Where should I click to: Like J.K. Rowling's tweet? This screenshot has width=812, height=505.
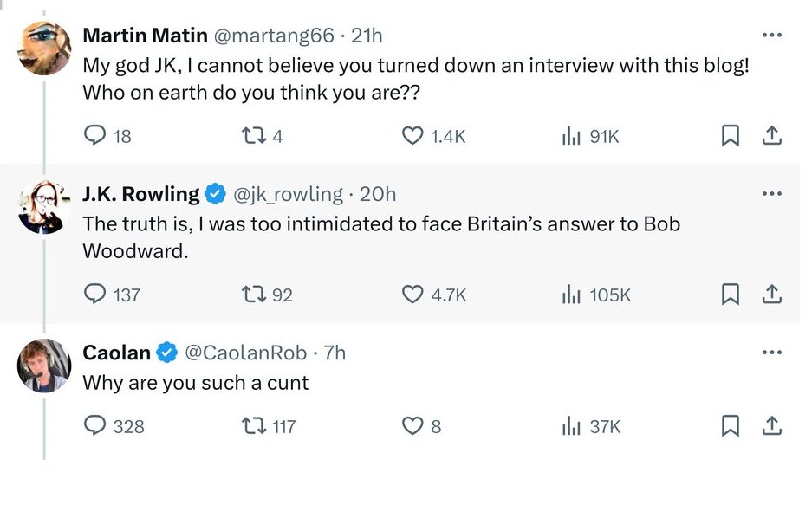pyautogui.click(x=413, y=295)
